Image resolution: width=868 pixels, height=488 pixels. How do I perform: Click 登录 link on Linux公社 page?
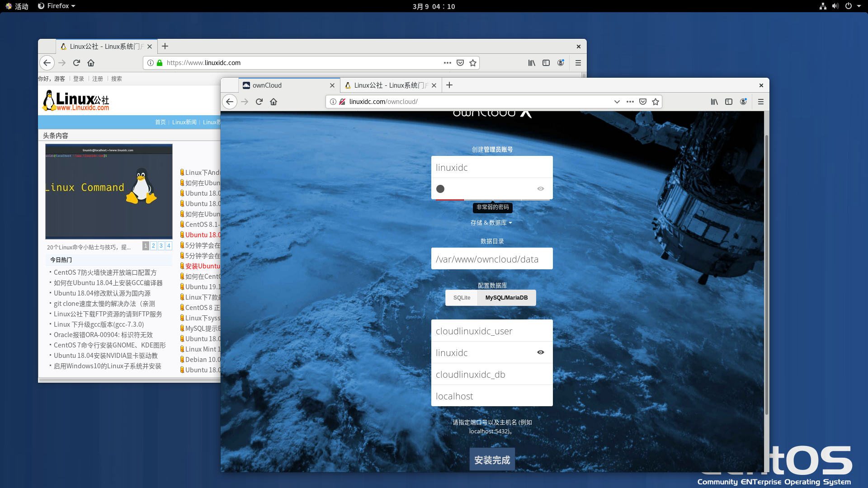pos(79,79)
